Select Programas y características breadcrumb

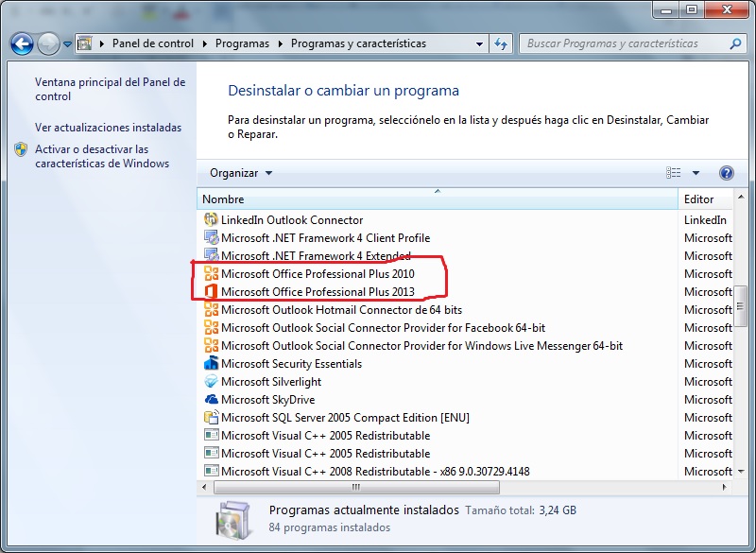pos(358,43)
